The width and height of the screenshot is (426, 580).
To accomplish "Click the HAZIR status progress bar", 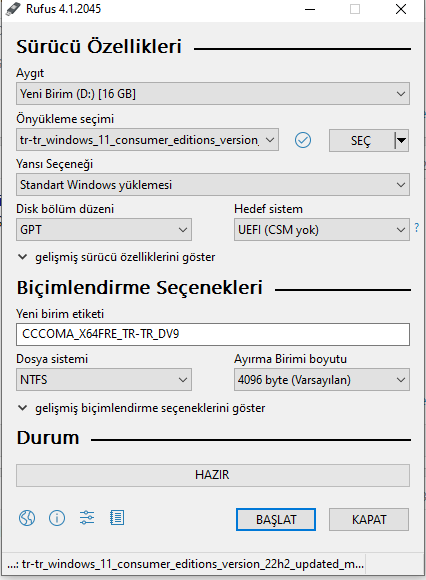I will click(x=213, y=475).
